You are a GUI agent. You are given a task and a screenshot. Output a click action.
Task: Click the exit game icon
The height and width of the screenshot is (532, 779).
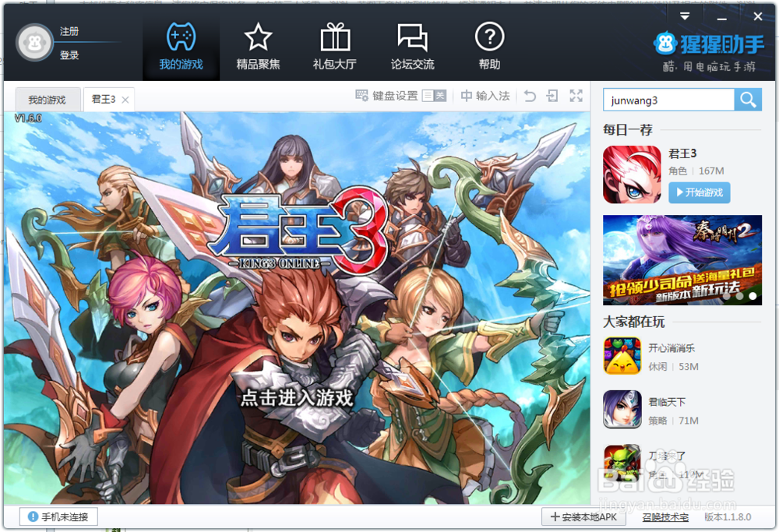click(x=552, y=95)
